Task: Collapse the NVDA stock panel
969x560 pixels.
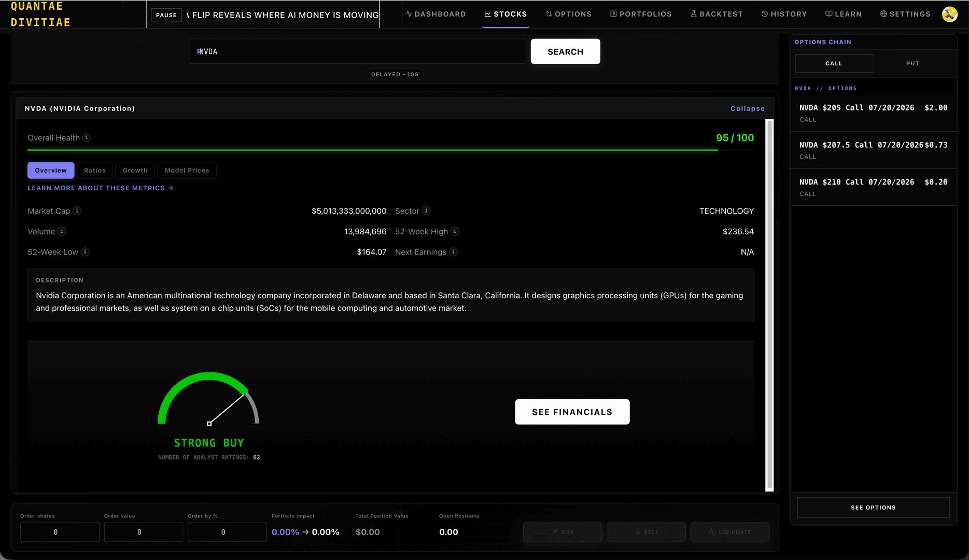Action: point(747,108)
